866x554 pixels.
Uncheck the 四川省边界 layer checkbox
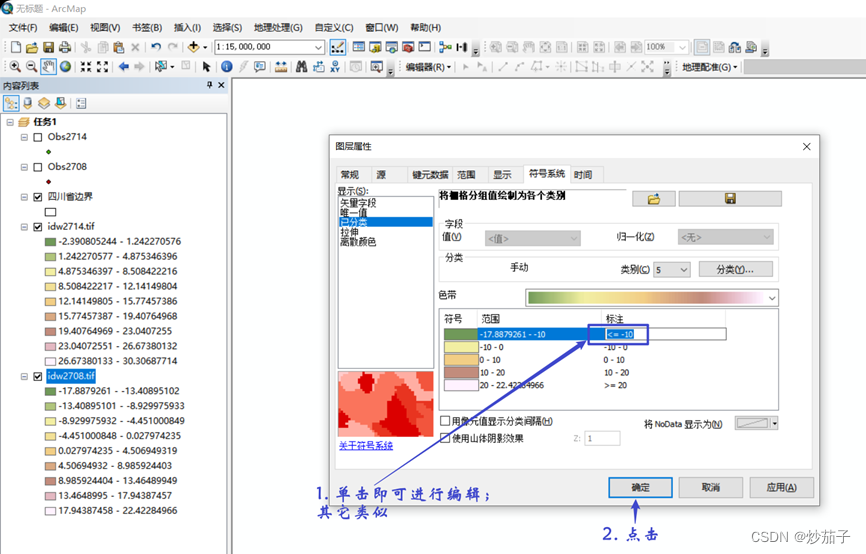(38, 197)
